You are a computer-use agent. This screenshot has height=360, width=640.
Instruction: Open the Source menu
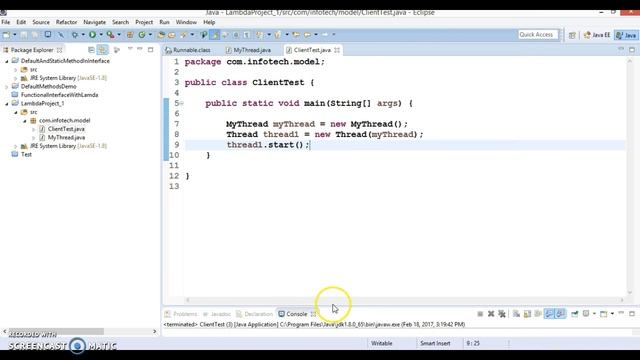point(41,22)
